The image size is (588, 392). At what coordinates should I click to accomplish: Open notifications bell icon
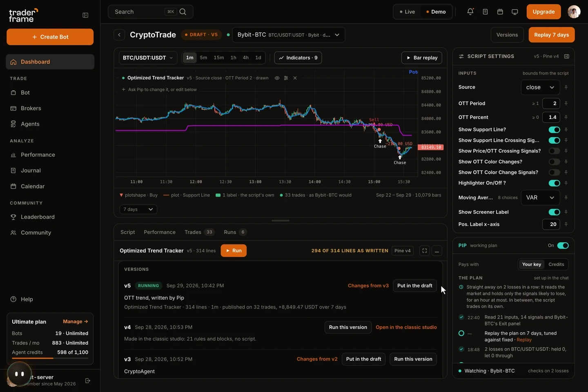470,12
